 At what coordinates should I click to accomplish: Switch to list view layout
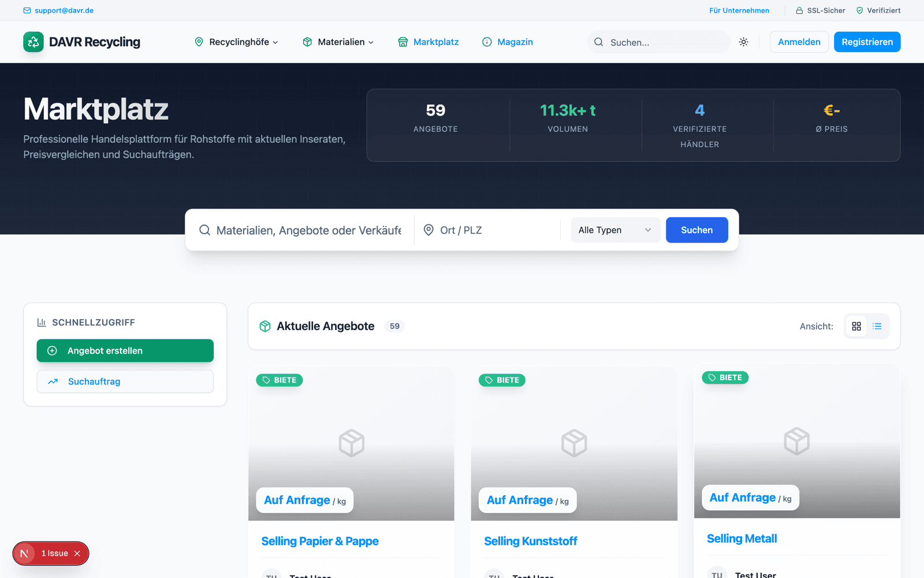tap(877, 327)
